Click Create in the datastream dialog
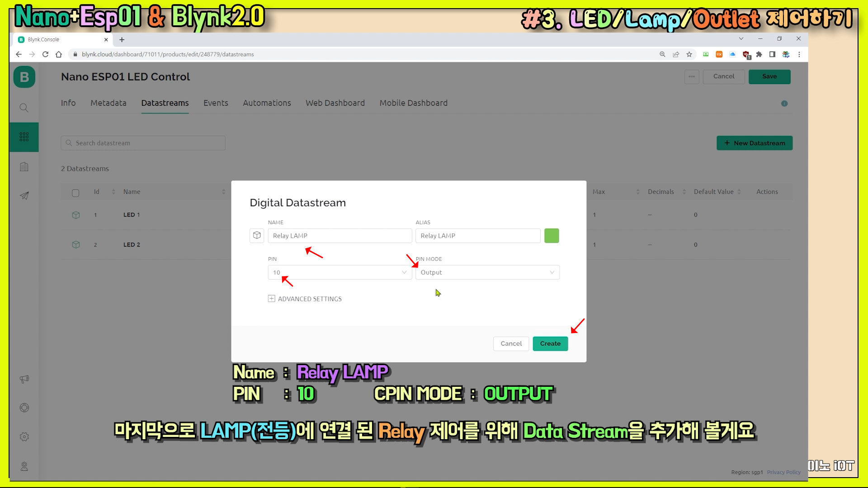Screen dimensions: 868x488 550,343
